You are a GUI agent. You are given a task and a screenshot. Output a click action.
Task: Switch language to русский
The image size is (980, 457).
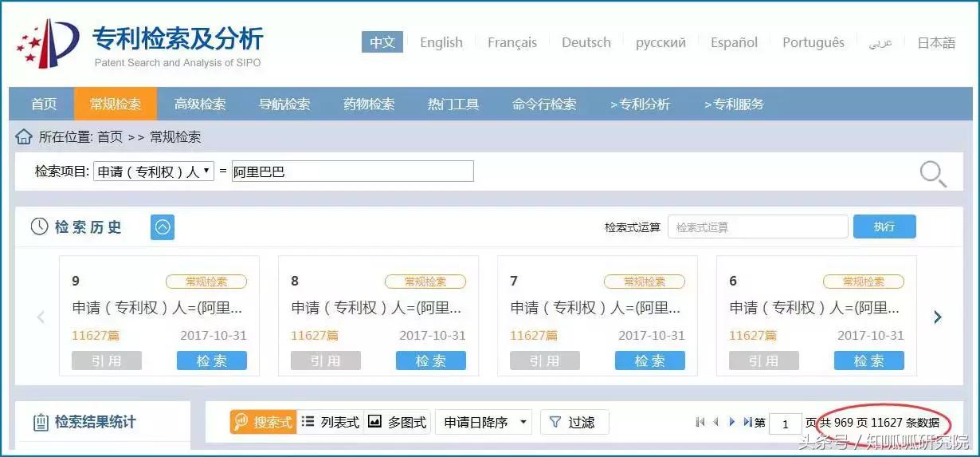(661, 42)
